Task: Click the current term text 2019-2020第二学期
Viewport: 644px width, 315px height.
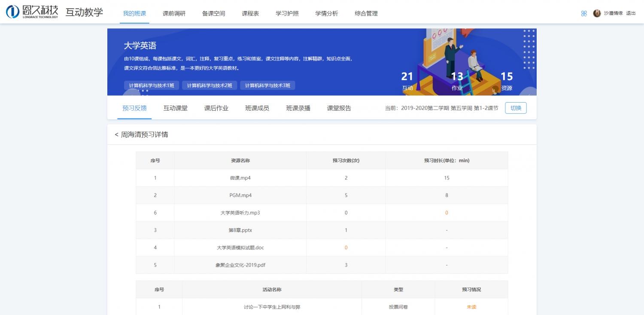Action: pyautogui.click(x=425, y=108)
